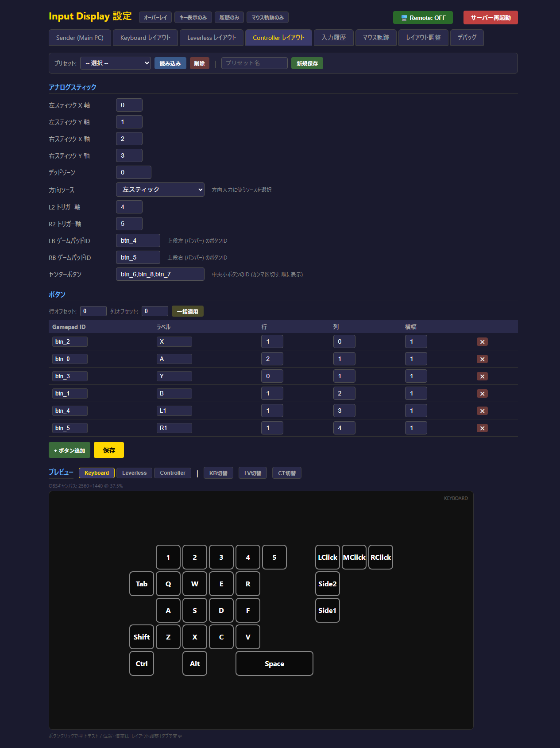Open the preset selection dropdown
The height and width of the screenshot is (748, 560).
coord(116,63)
